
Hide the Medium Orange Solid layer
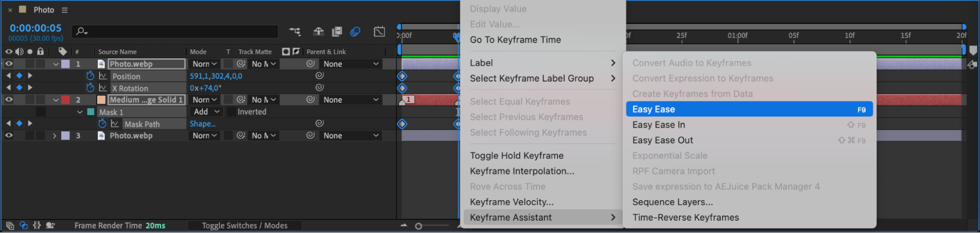[9, 99]
